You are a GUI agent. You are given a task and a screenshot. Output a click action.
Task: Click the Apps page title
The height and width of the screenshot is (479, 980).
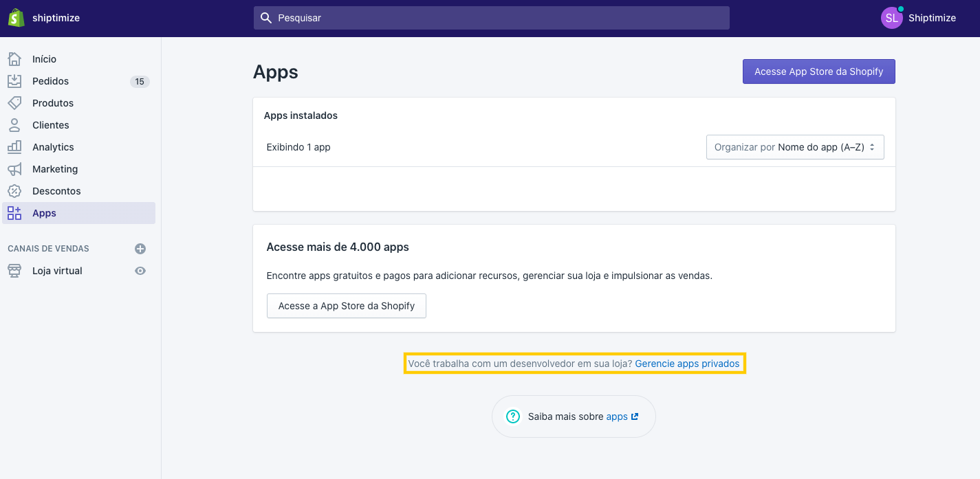tap(276, 72)
